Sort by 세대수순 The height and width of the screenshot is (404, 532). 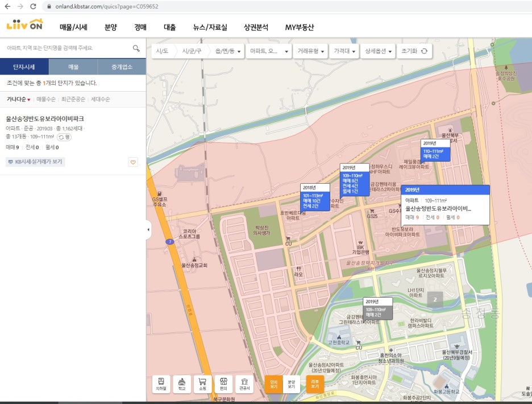101,99
